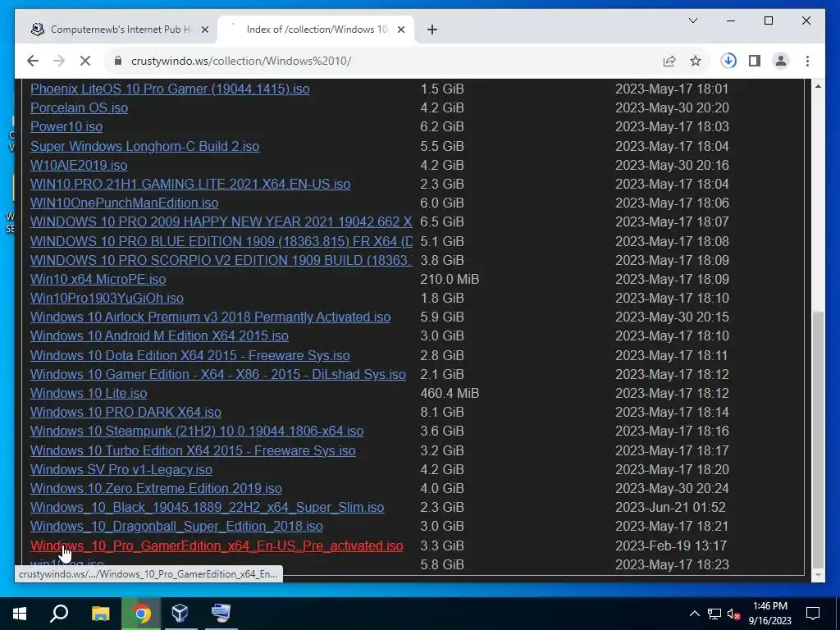Bookmark this page with the star icon
The image size is (840, 630).
point(696,61)
